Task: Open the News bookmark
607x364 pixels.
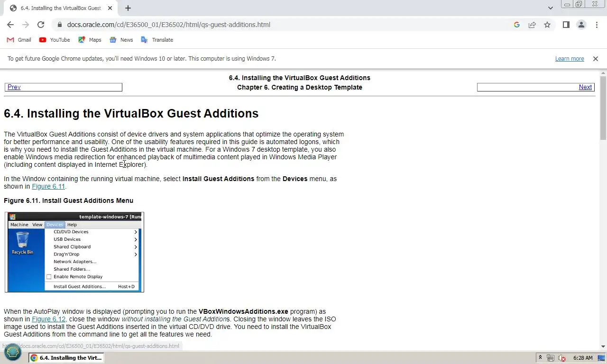Action: pos(121,40)
